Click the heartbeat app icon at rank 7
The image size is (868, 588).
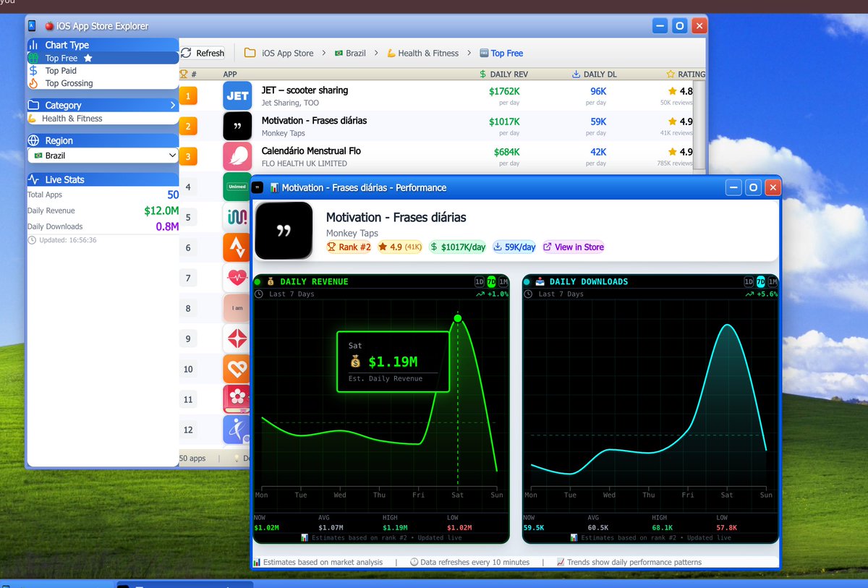click(x=237, y=278)
